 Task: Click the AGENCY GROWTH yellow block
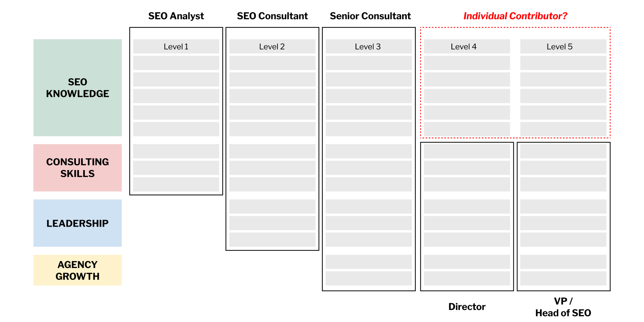[77, 270]
